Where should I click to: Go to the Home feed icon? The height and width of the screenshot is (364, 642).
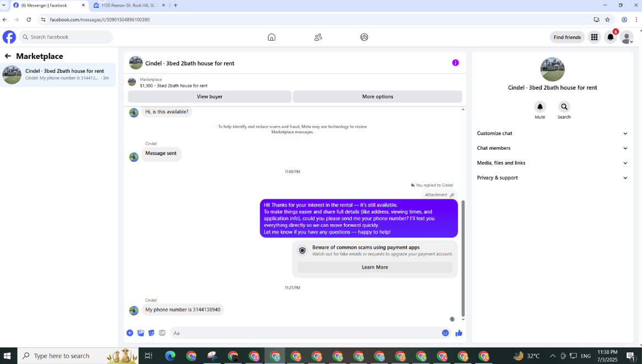point(272,37)
